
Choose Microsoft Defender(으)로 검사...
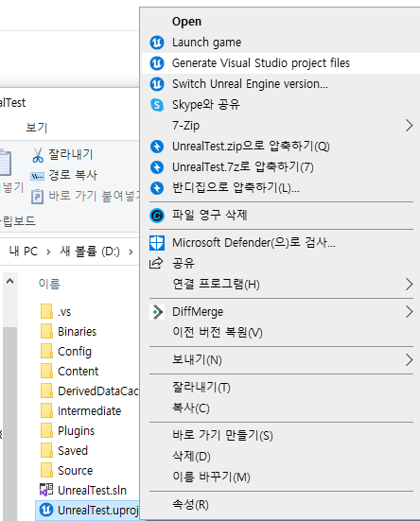coord(254,243)
